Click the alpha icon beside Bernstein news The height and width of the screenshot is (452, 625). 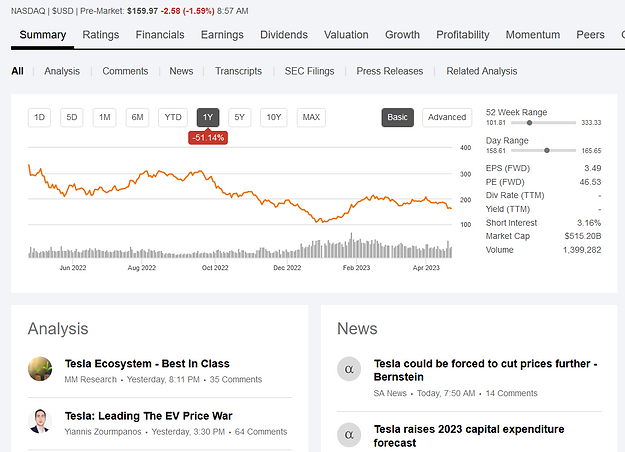349,370
